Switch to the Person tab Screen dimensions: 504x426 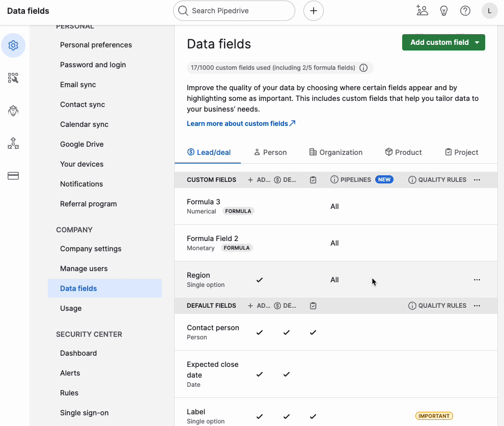271,152
